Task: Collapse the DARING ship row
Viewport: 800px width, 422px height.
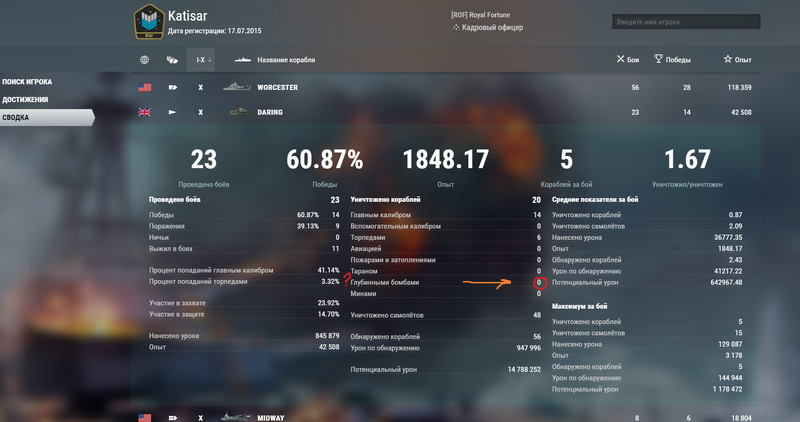Action: tap(445, 112)
